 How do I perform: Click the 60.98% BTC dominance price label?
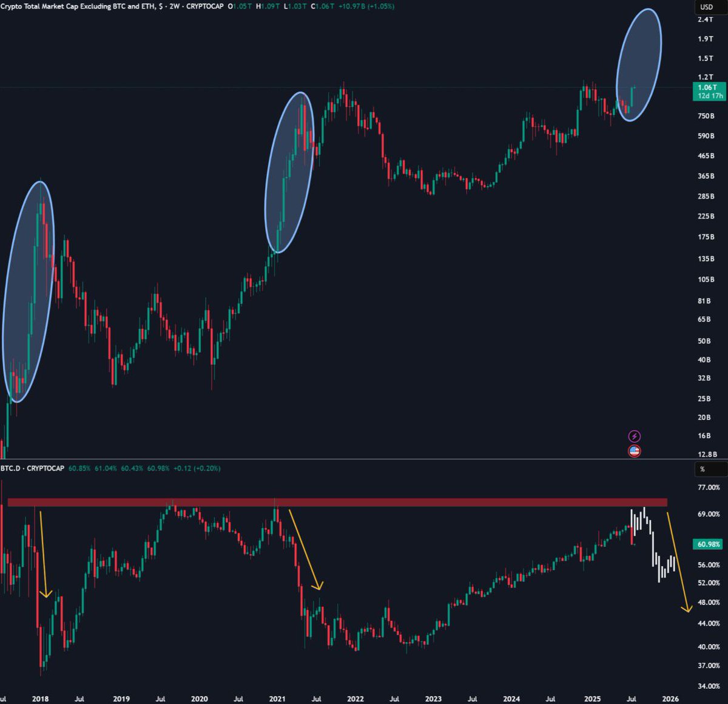tap(709, 544)
